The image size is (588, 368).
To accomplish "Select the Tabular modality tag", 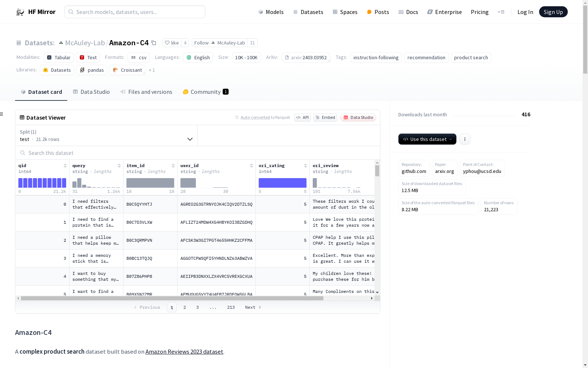I will coord(59,57).
